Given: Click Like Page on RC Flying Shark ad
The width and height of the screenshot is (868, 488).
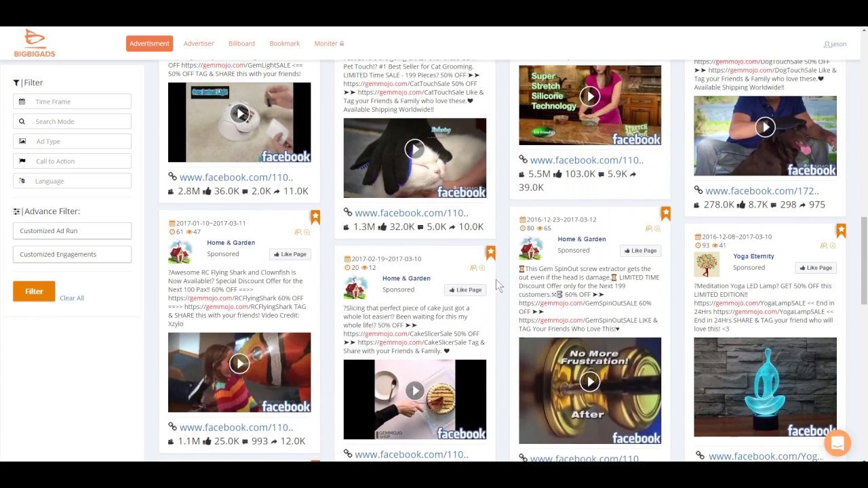Looking at the screenshot, I should pyautogui.click(x=290, y=254).
